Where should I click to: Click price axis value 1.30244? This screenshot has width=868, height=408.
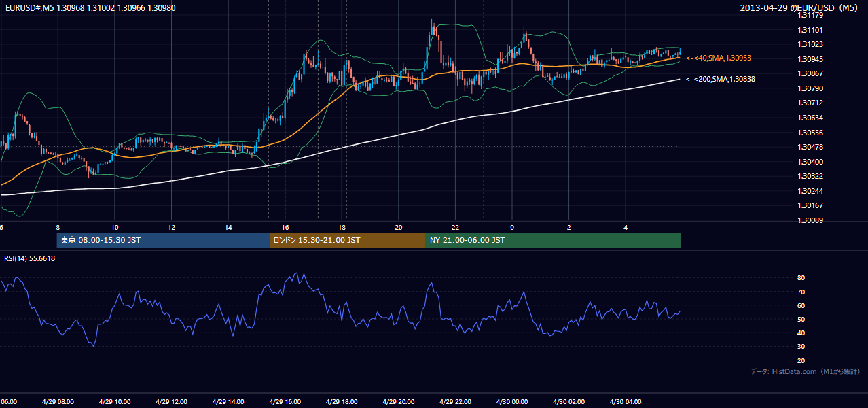point(811,191)
